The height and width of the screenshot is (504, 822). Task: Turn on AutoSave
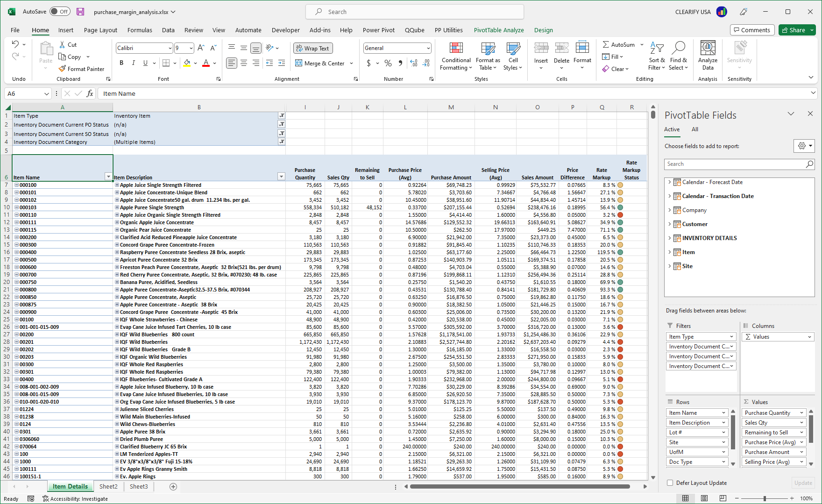pos(60,11)
